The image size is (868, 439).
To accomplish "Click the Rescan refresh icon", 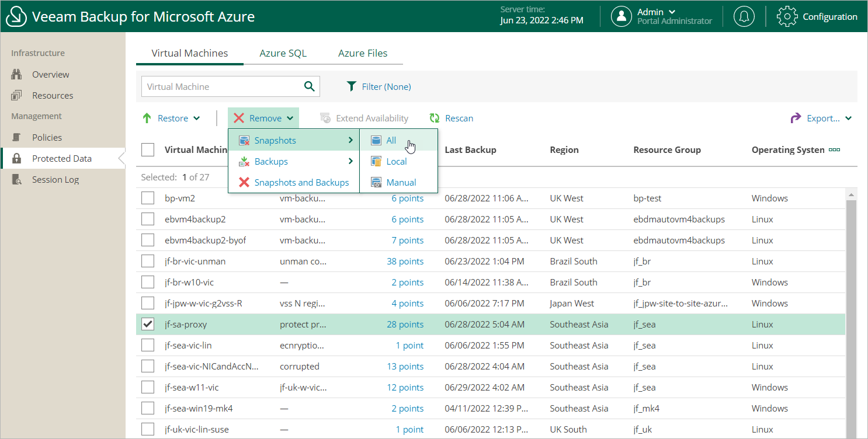I will pos(435,118).
